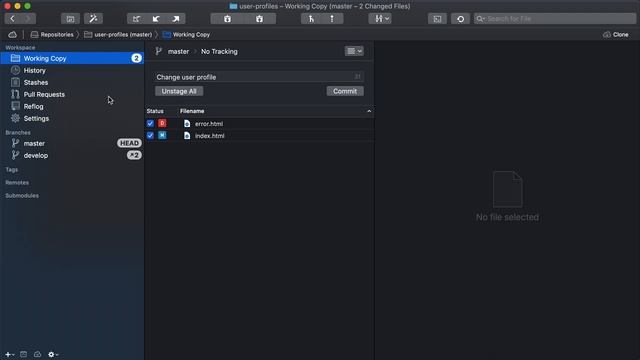Focus the Search for File field
The image size is (640, 360).
[x=555, y=19]
